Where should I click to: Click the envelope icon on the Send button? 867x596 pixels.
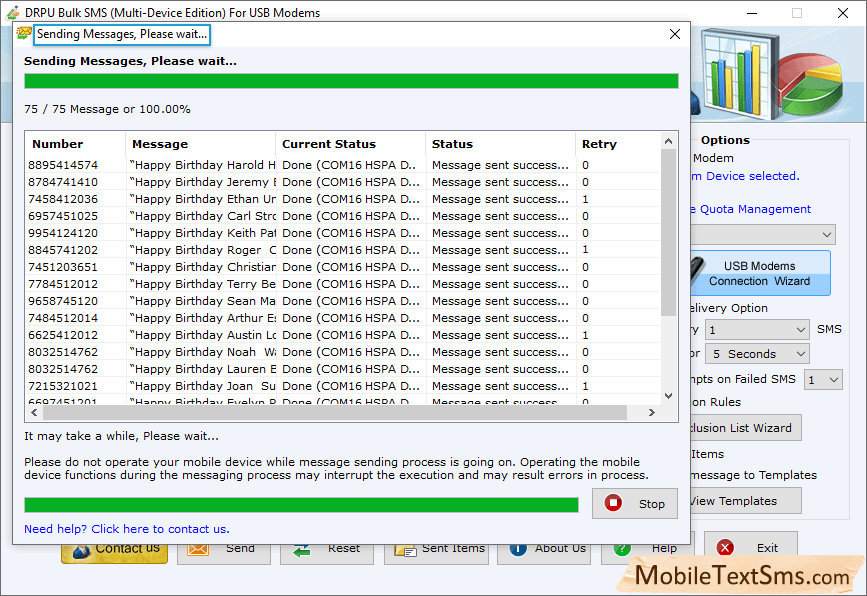tap(197, 548)
